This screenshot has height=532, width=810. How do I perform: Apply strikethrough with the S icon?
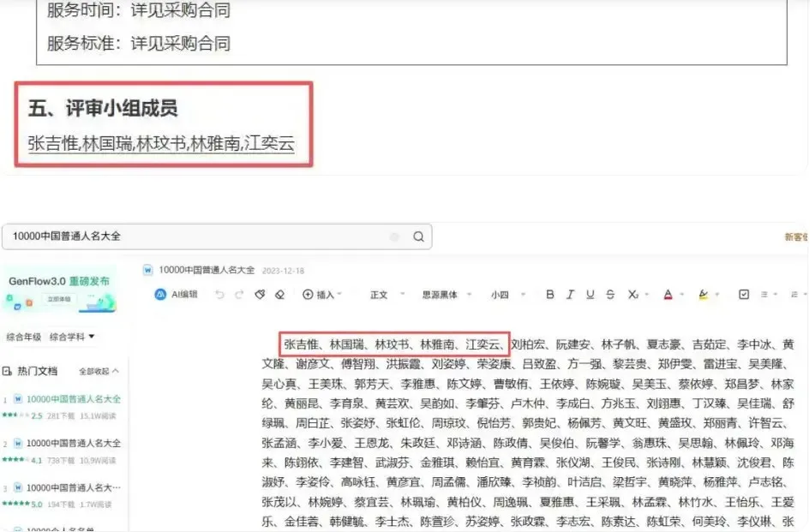point(610,294)
